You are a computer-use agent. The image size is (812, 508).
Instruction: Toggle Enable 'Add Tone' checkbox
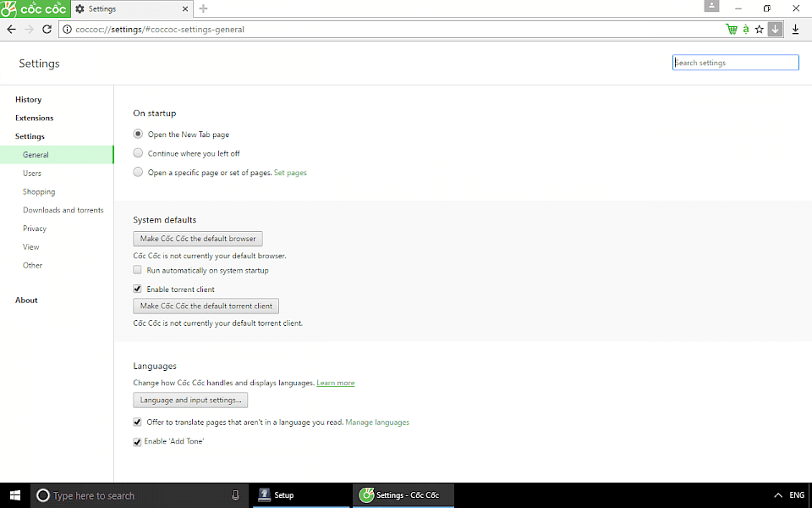coord(137,442)
